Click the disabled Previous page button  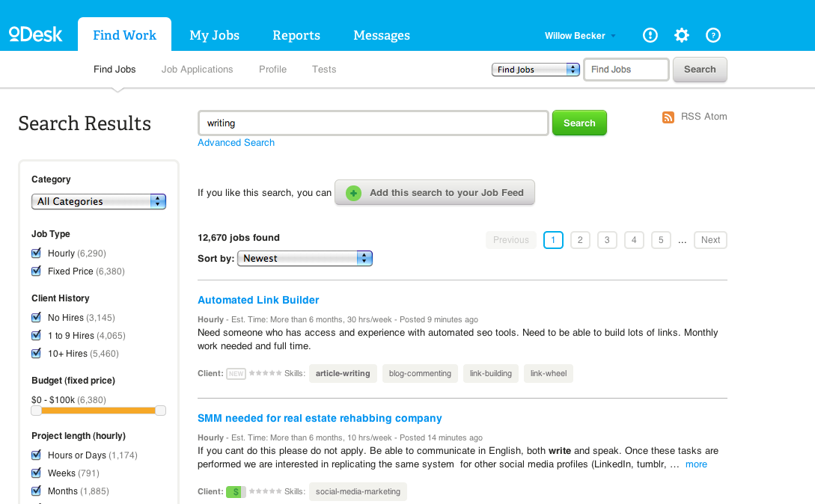point(511,240)
